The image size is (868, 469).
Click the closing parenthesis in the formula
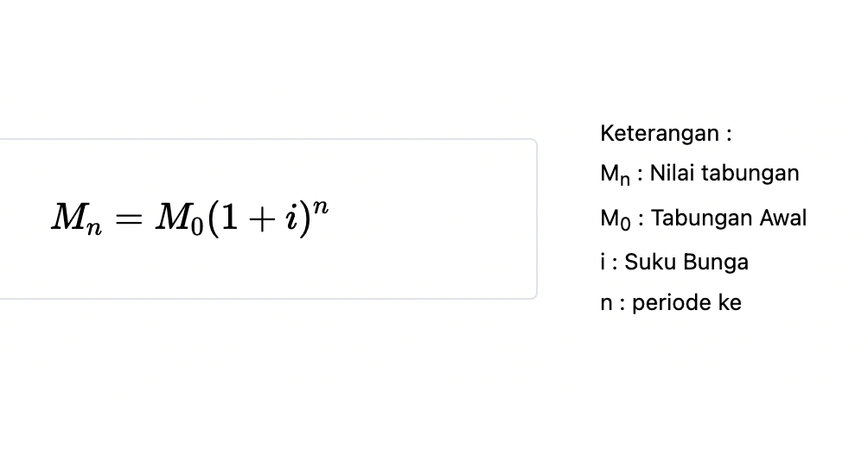[x=305, y=219]
